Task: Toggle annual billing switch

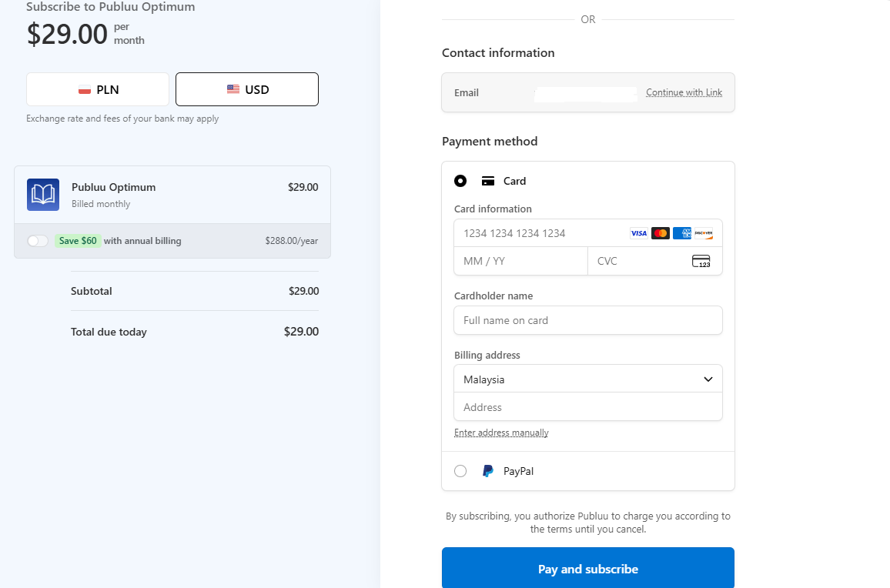Action: [x=38, y=241]
